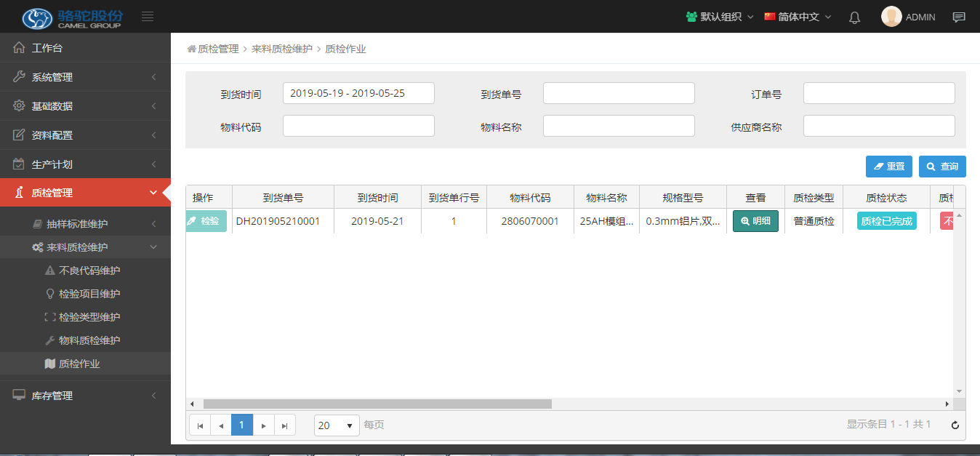The width and height of the screenshot is (980, 456).
Task: Click the 供应商名称 input field
Action: tap(879, 126)
